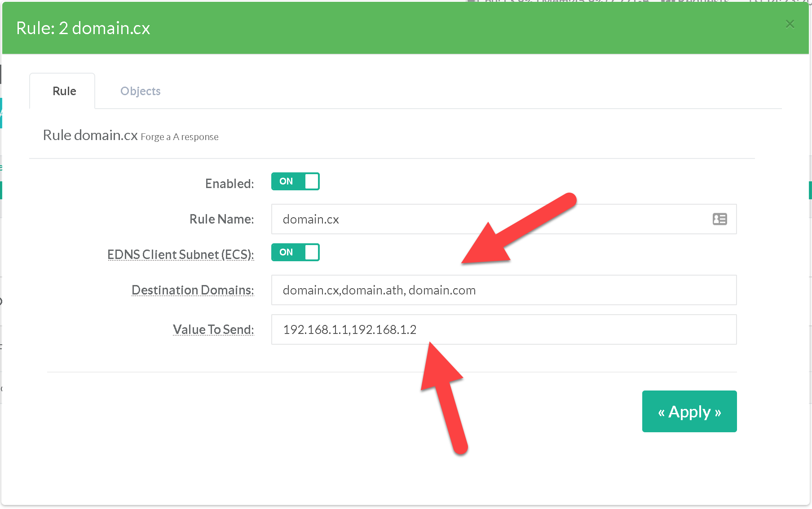812x509 pixels.
Task: Click the white knob on the Enabled switch
Action: point(311,181)
